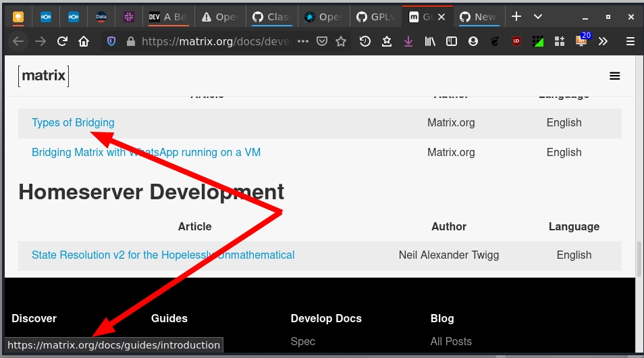The image size is (644, 358).
Task: Switch to the GitHub 'New' tab
Action: point(479,17)
